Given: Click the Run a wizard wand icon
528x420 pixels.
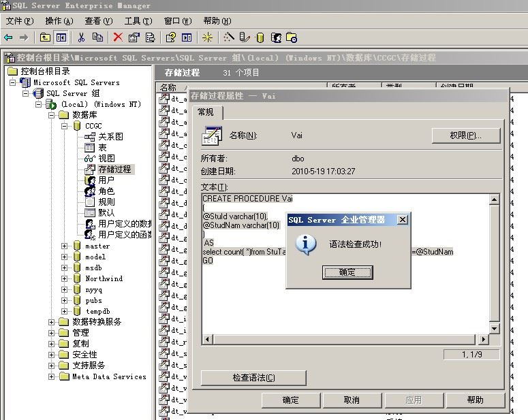Looking at the screenshot, I should (229, 37).
